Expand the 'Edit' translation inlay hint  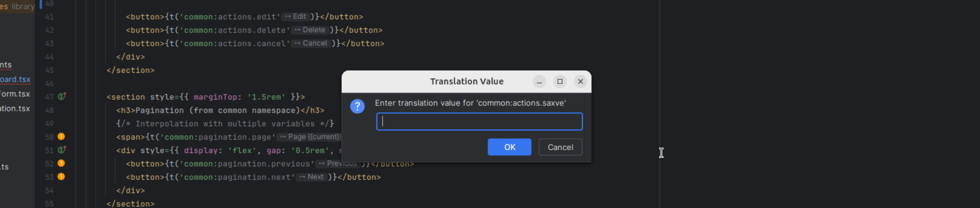(x=295, y=17)
